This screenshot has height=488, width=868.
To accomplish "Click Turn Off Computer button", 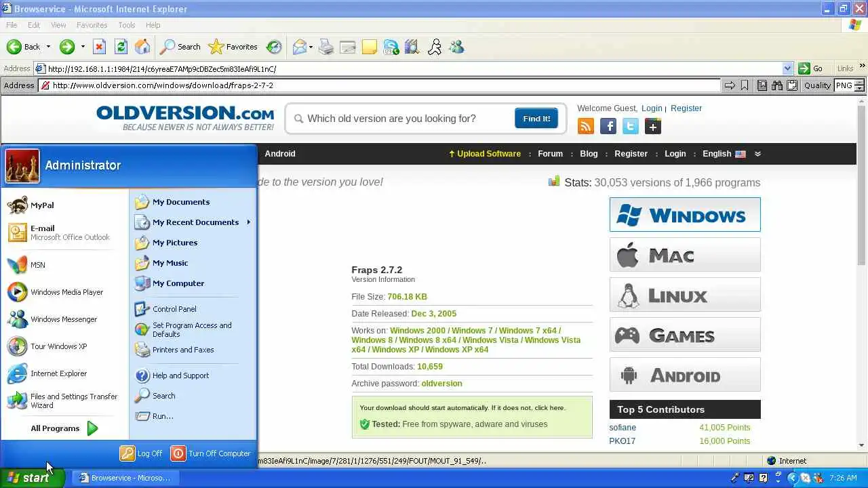I will 210,453.
